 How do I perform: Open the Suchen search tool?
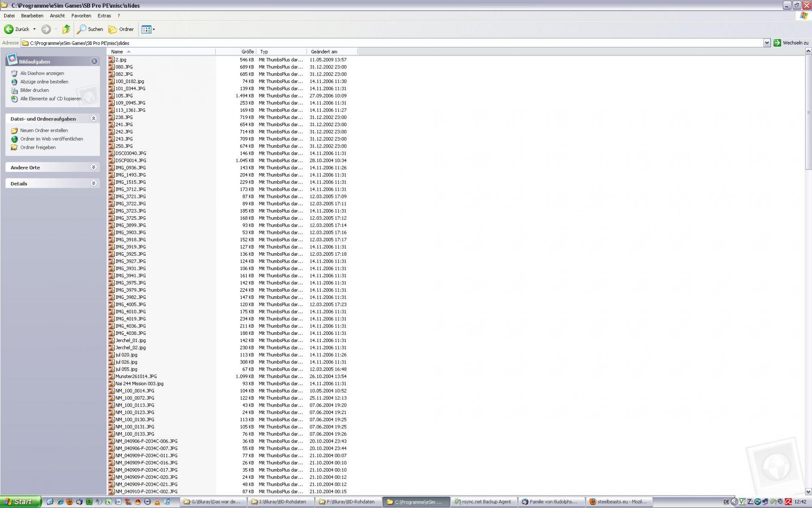[x=90, y=29]
